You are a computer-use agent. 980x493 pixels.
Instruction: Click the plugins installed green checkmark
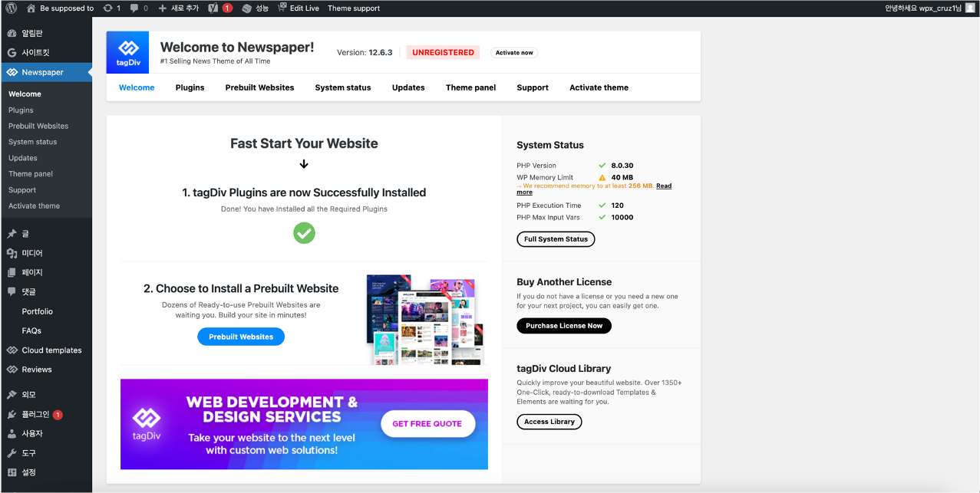(304, 232)
